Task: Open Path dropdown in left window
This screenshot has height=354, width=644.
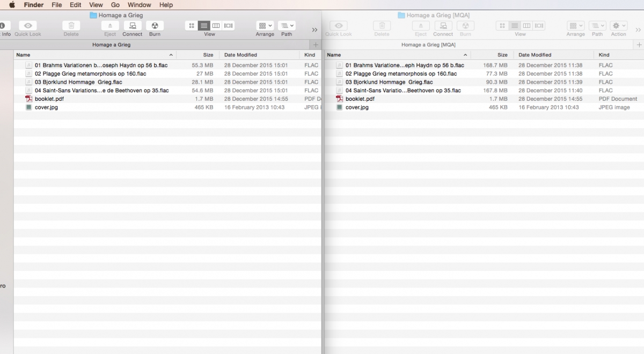Action: 287,26
